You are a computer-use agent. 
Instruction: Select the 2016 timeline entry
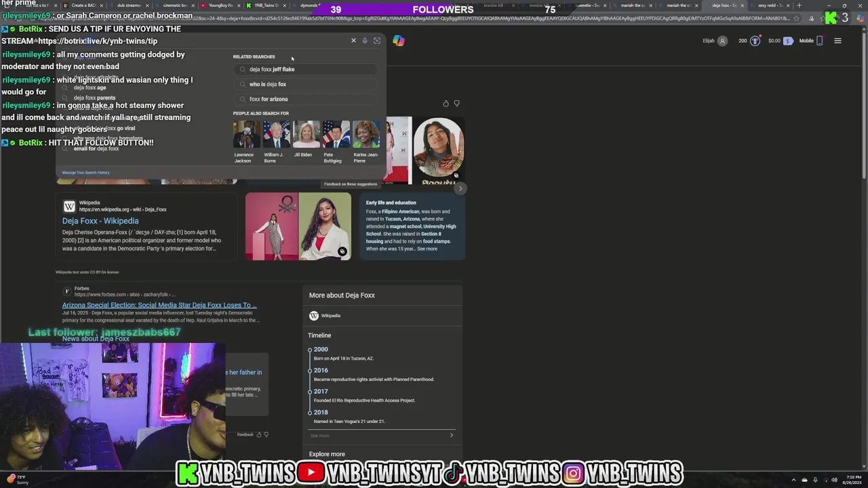coord(321,370)
